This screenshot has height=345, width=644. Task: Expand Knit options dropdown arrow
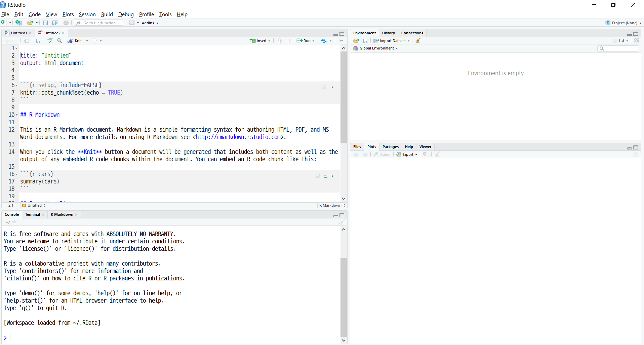pyautogui.click(x=87, y=41)
